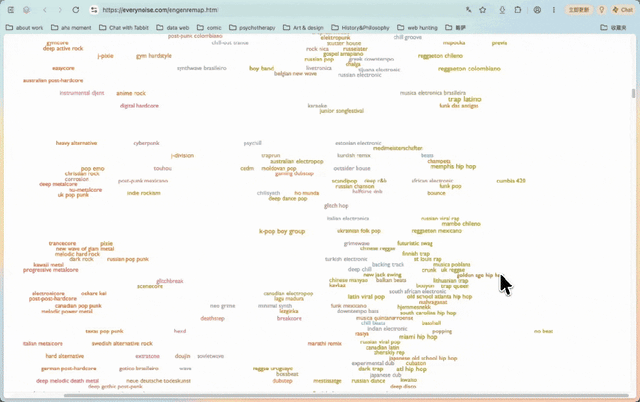
Task: Open the extensions puzzle icon
Action: point(518,10)
